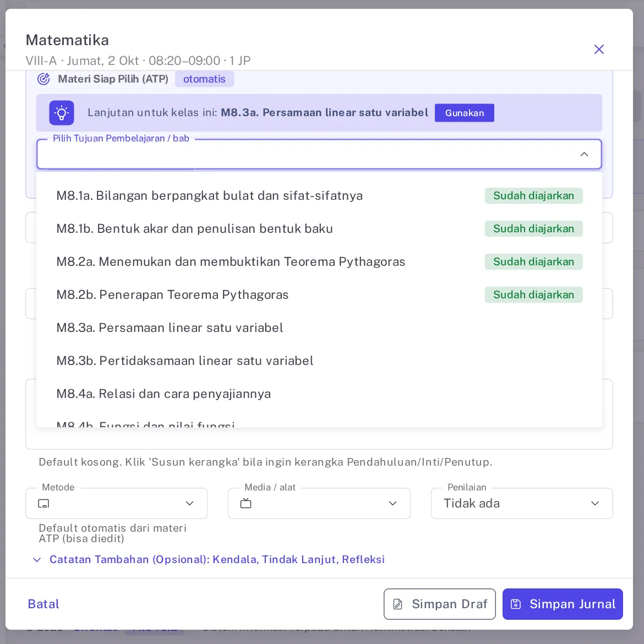Choose M8.2b Penerapan Teorema Pythagoras

(x=319, y=294)
